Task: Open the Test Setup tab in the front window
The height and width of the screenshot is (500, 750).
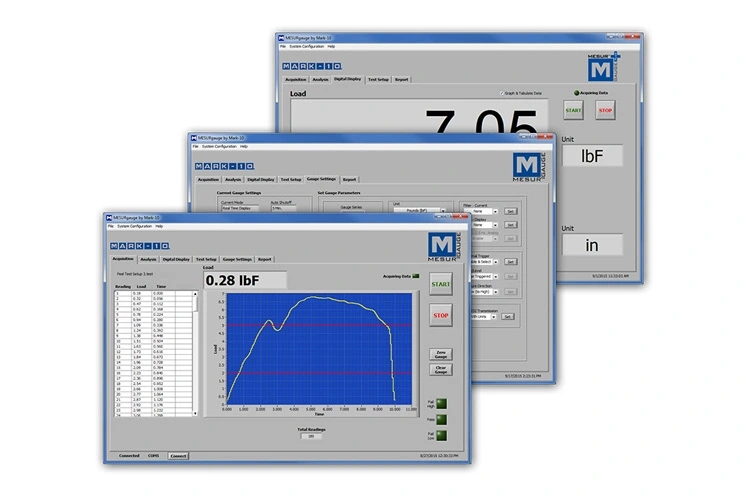Action: pyautogui.click(x=206, y=259)
